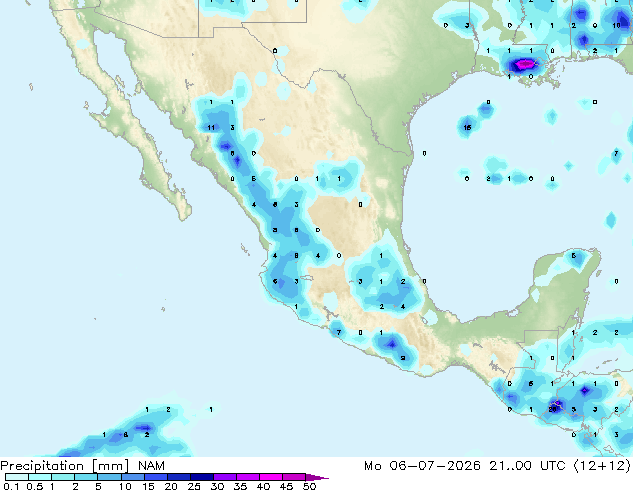
Task: Click the above-50 arrow tip of legend
Action: pyautogui.click(x=317, y=477)
